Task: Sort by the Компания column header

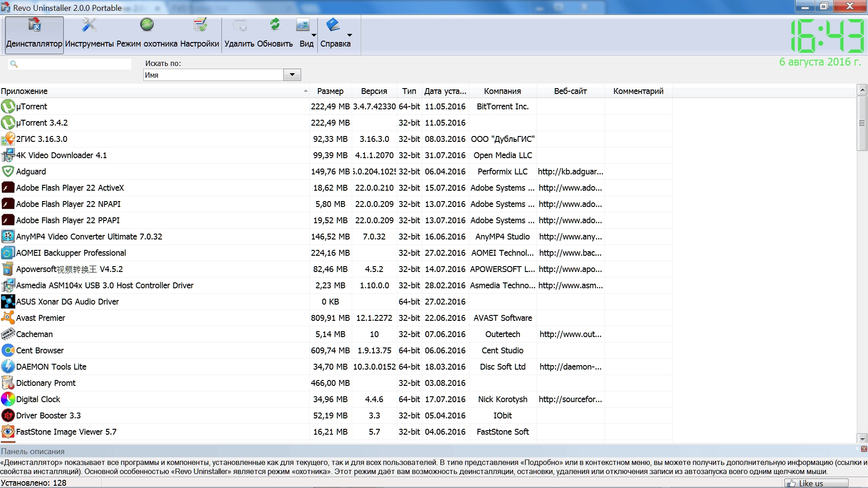Action: pyautogui.click(x=503, y=91)
